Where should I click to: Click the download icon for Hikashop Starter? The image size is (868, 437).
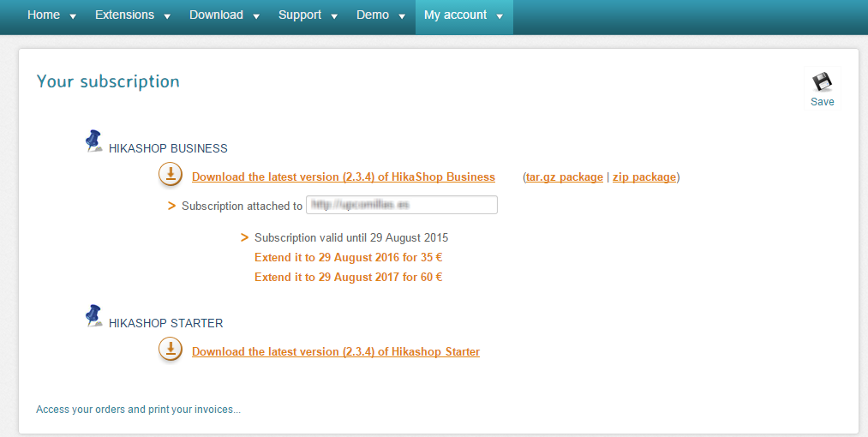pyautogui.click(x=171, y=349)
